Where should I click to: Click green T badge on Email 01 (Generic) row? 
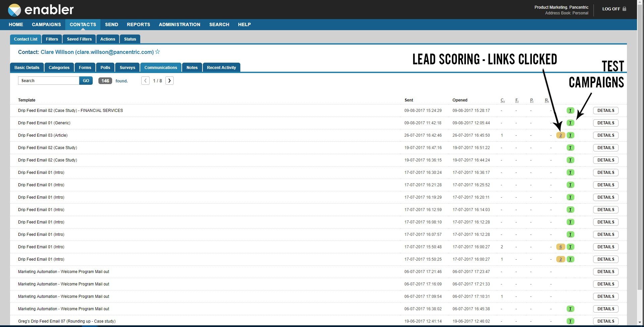click(570, 123)
